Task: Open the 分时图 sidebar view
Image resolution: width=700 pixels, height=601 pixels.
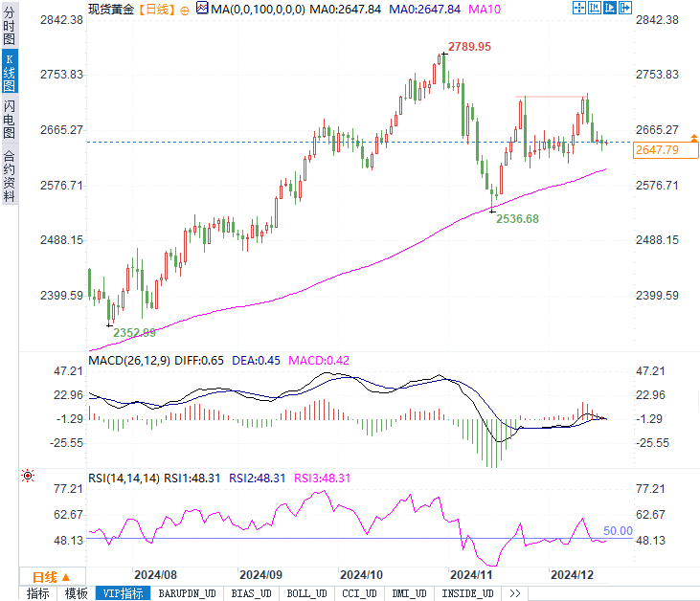Action: (10, 26)
